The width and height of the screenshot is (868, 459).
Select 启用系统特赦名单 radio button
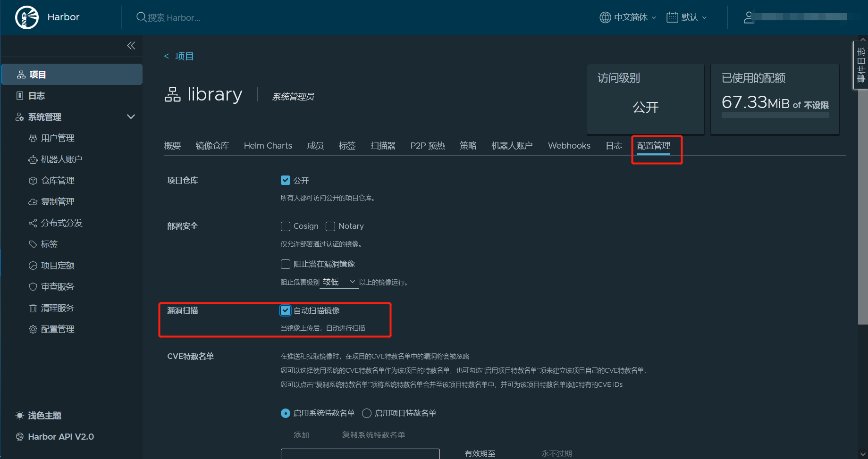pyautogui.click(x=286, y=413)
